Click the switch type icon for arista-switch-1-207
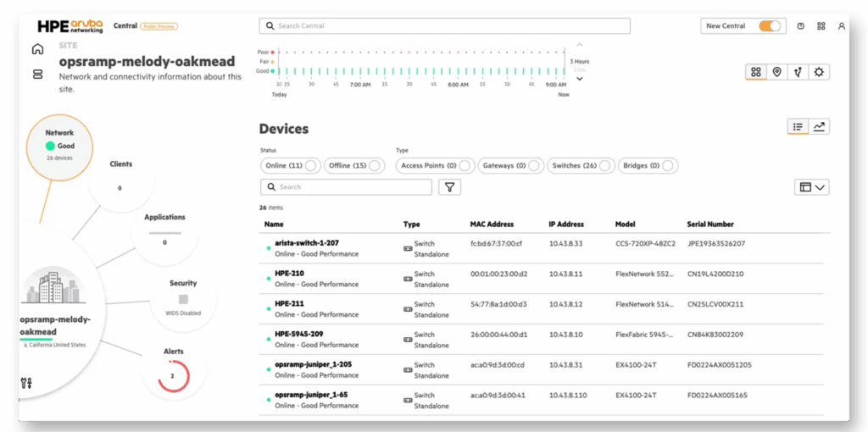The width and height of the screenshot is (868, 432). pos(408,249)
